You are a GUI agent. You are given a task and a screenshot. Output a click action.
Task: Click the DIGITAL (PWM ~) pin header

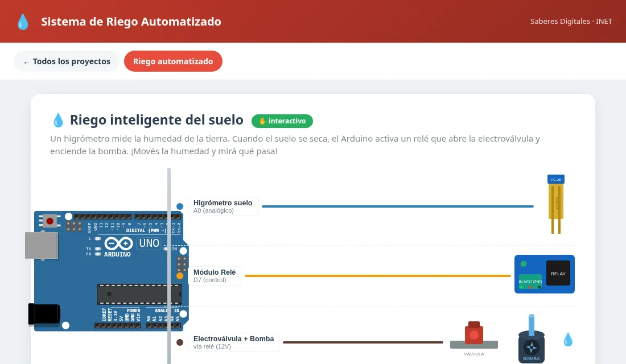pos(127,217)
